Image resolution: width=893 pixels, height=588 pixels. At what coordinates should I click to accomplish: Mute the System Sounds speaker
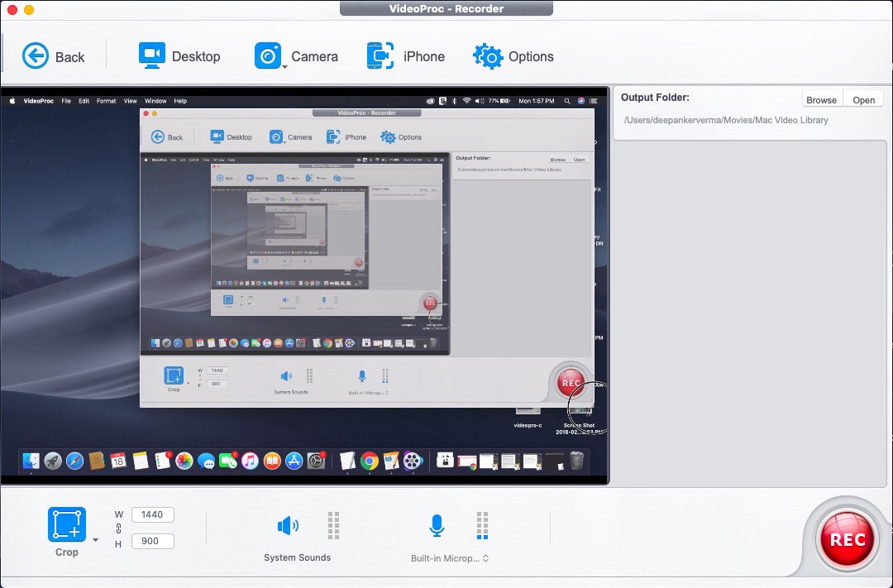tap(288, 526)
